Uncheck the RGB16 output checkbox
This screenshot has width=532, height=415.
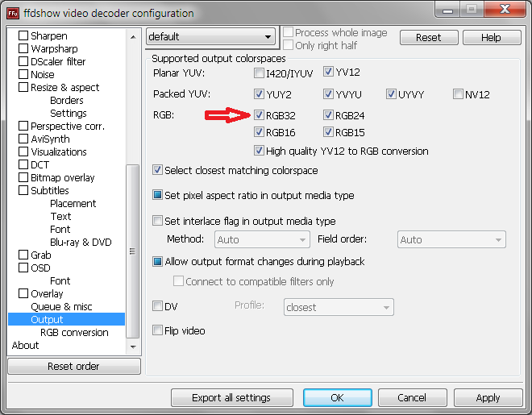259,132
